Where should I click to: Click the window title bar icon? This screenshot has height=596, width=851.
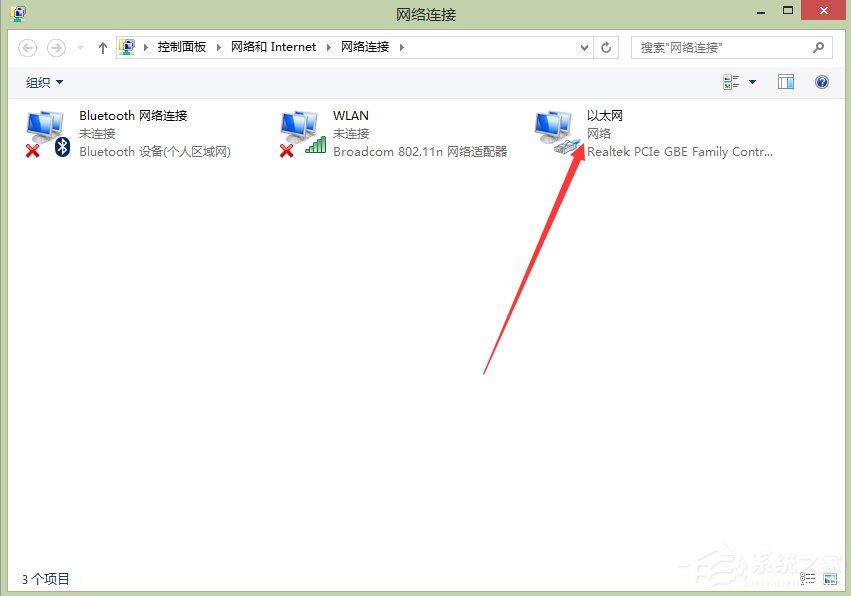(18, 13)
